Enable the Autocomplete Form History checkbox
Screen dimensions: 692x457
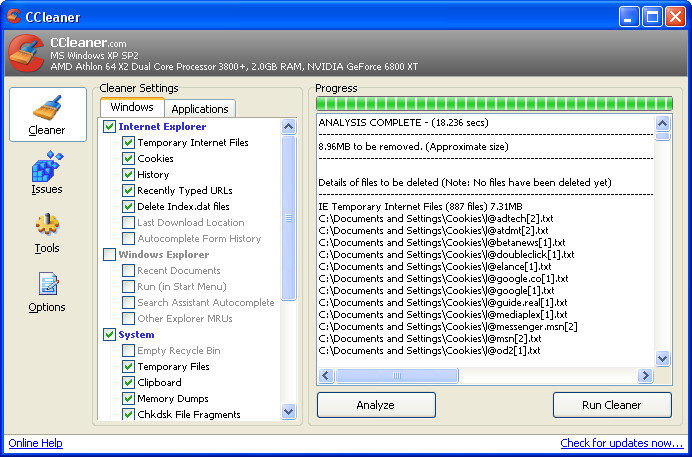pyautogui.click(x=128, y=238)
